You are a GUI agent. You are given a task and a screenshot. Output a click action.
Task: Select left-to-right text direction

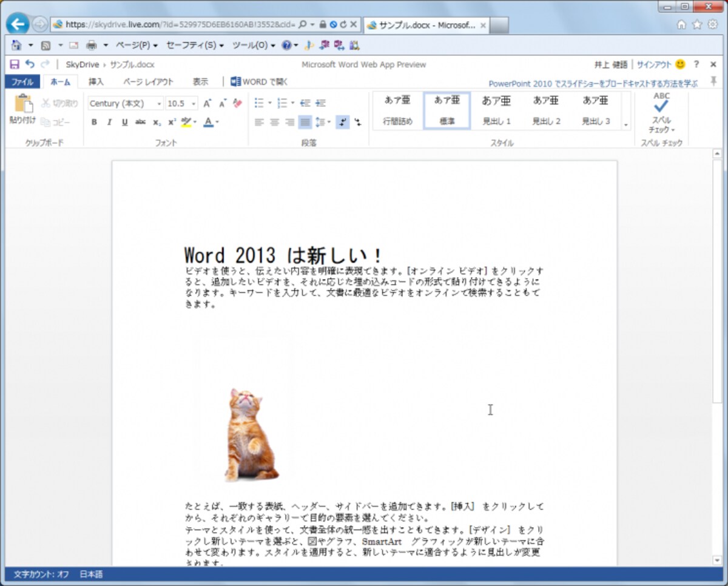pos(343,122)
